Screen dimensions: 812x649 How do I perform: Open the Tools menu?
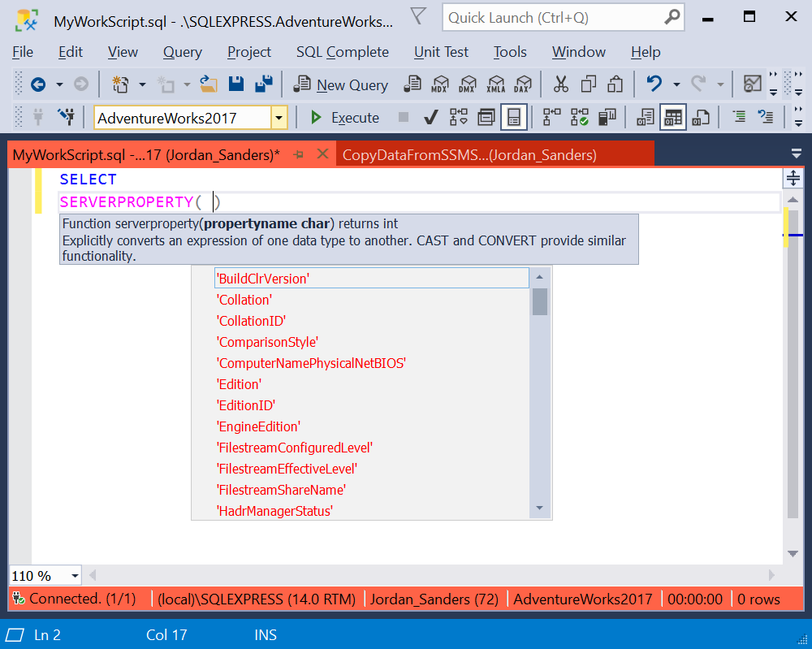pos(510,52)
